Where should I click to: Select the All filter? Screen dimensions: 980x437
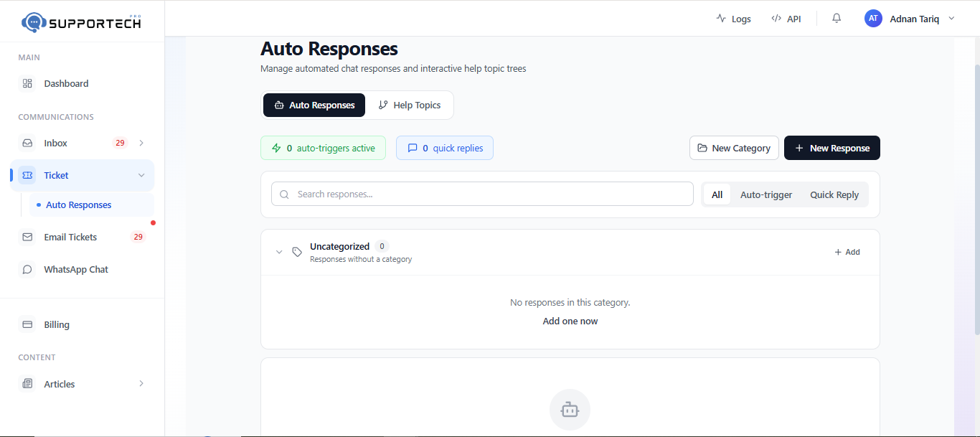point(717,194)
